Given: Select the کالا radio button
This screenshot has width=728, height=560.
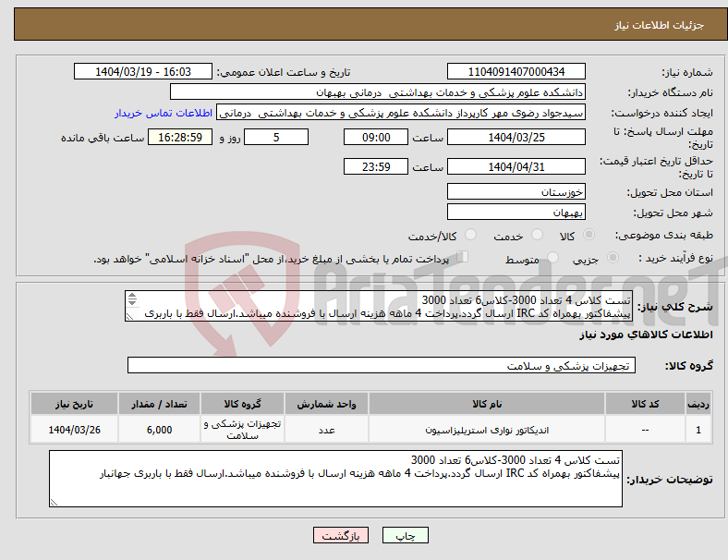Looking at the screenshot, I should click(x=588, y=235).
